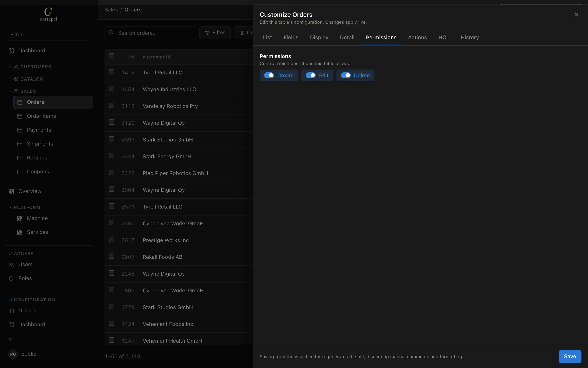Open Roles in sidebar
The height and width of the screenshot is (368, 588).
[49, 278]
